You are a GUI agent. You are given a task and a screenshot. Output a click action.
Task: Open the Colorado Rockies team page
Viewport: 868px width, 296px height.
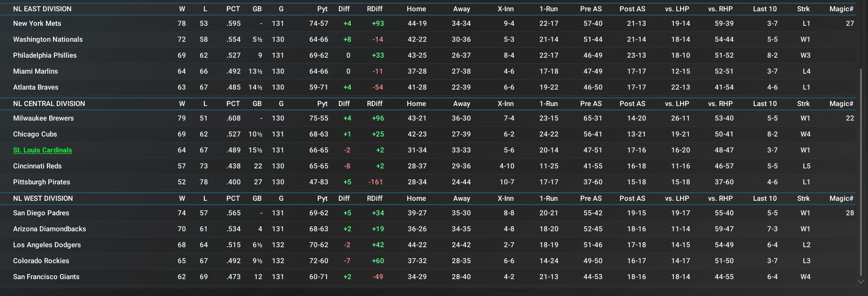tap(41, 261)
